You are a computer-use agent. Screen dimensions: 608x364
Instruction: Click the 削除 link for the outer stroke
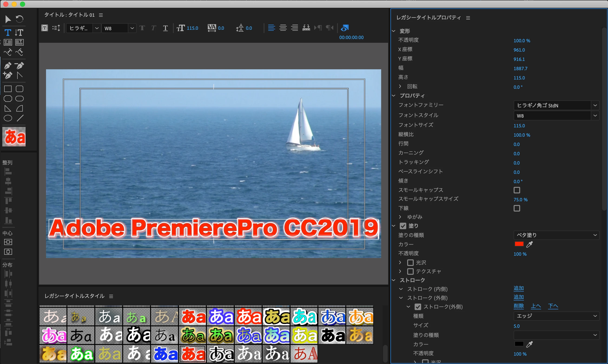519,306
